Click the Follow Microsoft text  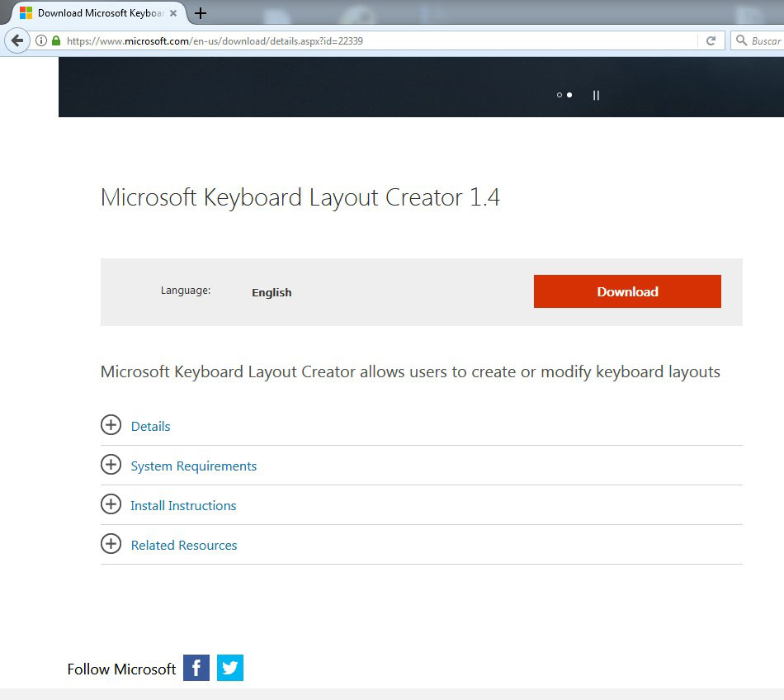(121, 669)
